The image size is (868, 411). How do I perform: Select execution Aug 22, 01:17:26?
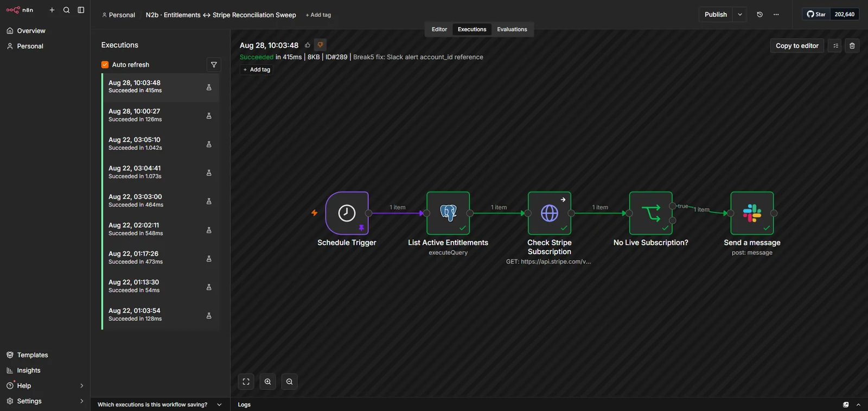pos(161,258)
